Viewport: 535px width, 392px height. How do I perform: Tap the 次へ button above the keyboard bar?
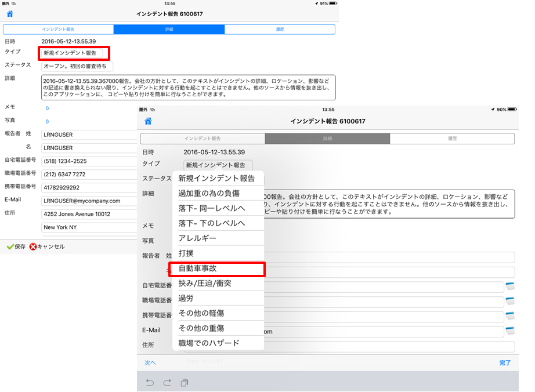point(150,362)
